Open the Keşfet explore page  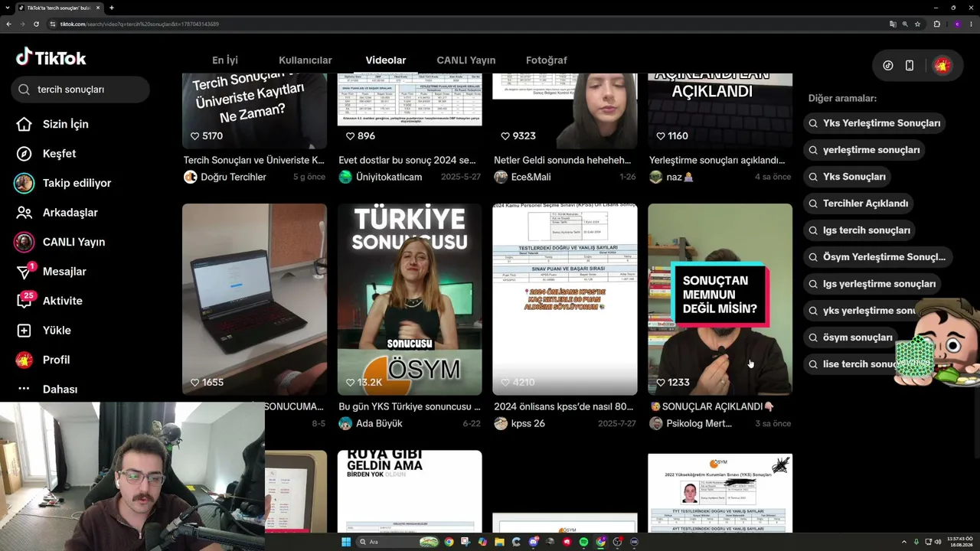tap(46, 154)
